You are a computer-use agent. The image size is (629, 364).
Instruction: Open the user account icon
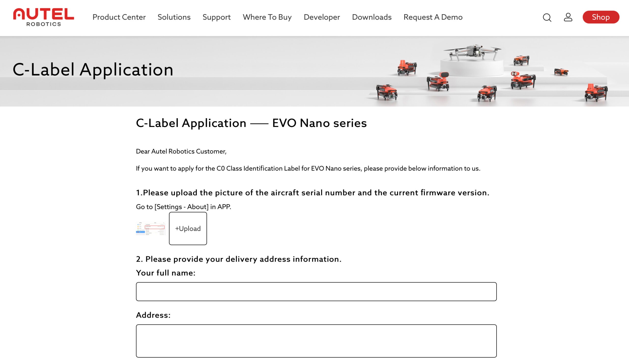(568, 17)
